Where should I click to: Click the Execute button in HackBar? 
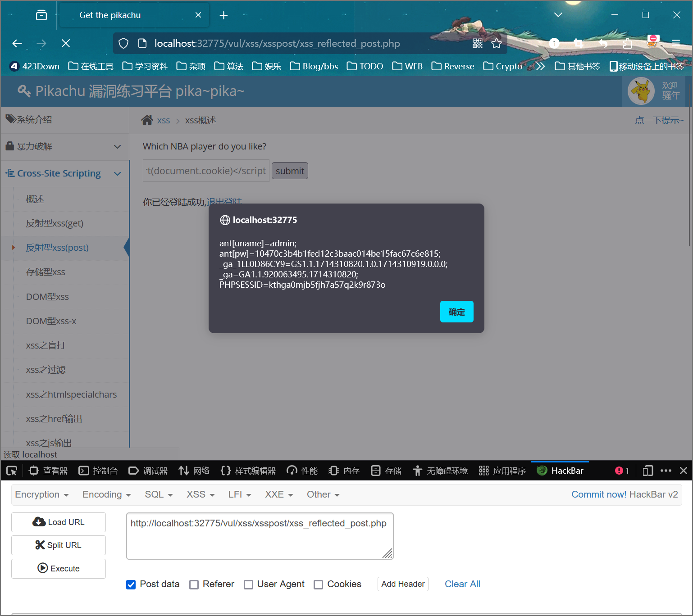[59, 569]
